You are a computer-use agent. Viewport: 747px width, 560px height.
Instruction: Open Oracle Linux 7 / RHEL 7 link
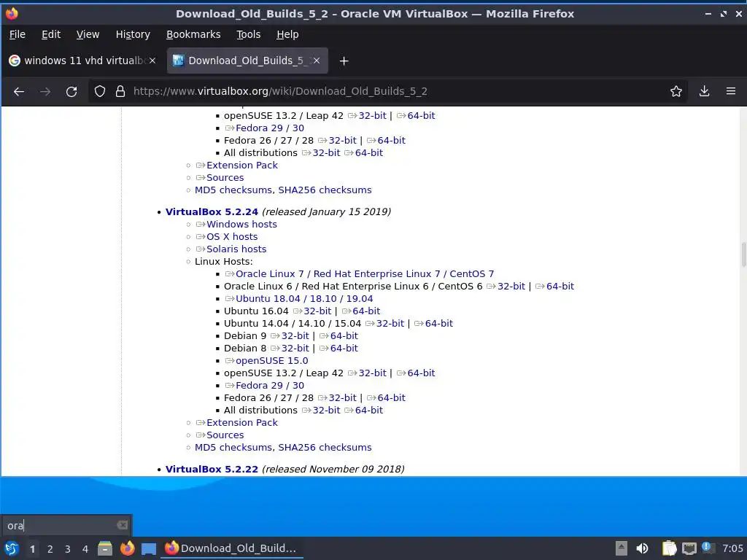click(x=365, y=274)
